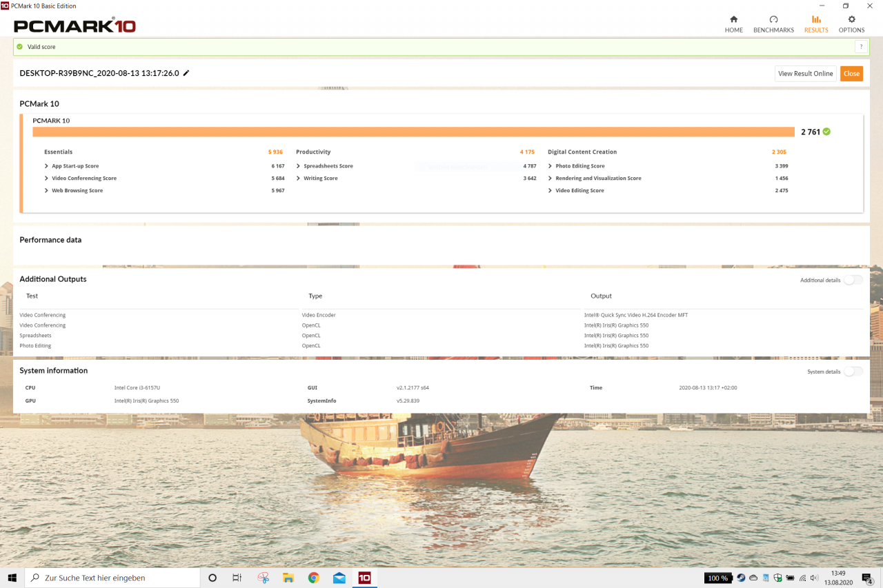Click the PCMark 10 taskbar icon
This screenshot has height=588, width=883.
pyautogui.click(x=364, y=578)
